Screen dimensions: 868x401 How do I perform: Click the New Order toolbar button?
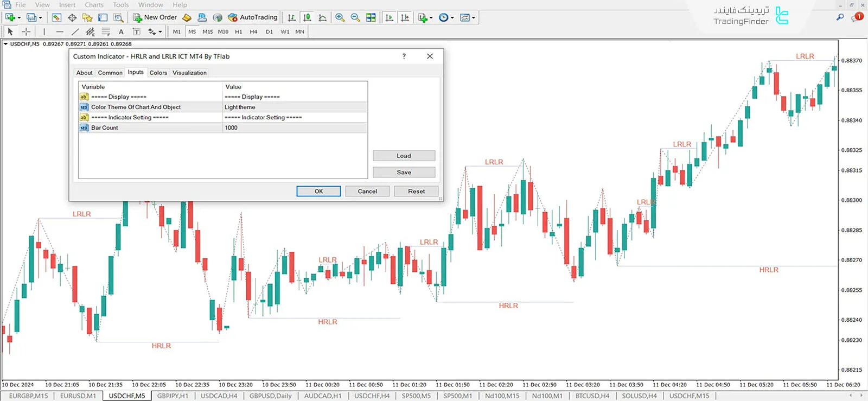tap(155, 17)
